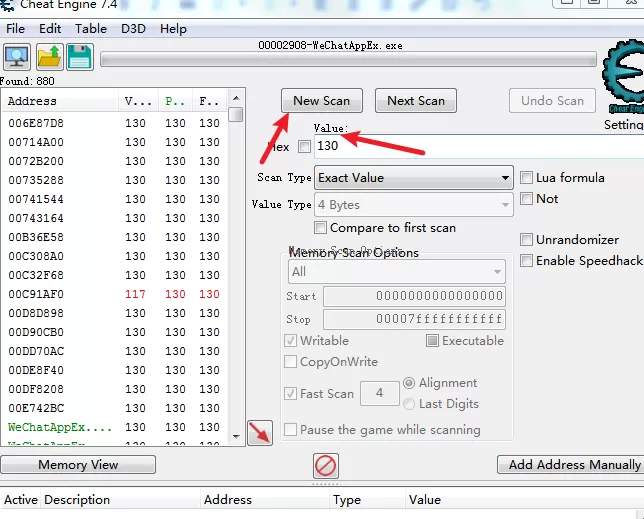Select changed address 00C91AF0 row
The image size is (644, 519).
pyautogui.click(x=115, y=294)
